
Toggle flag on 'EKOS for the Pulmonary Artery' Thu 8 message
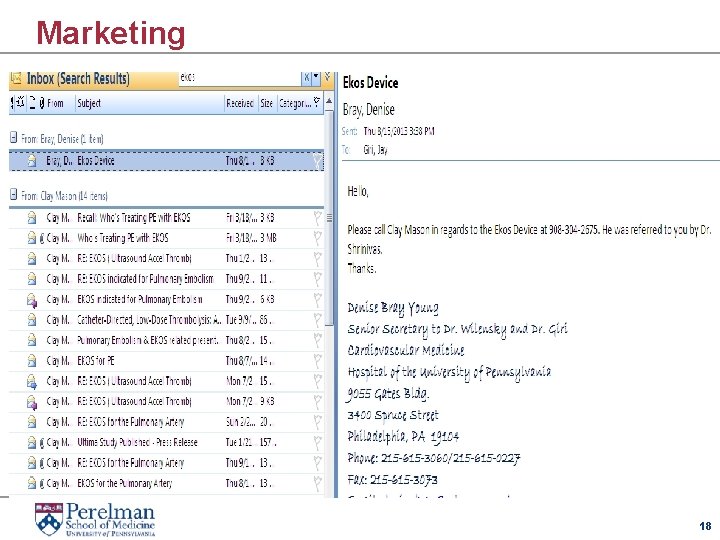317,484
